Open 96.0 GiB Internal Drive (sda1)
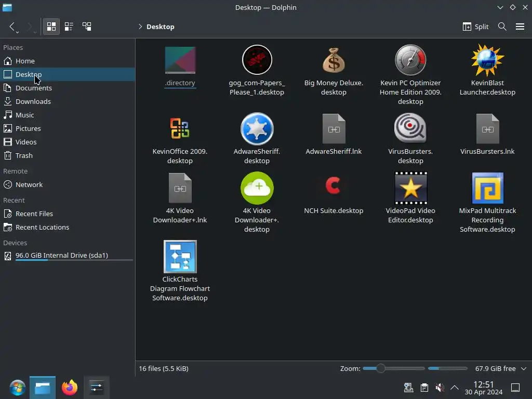 68,256
